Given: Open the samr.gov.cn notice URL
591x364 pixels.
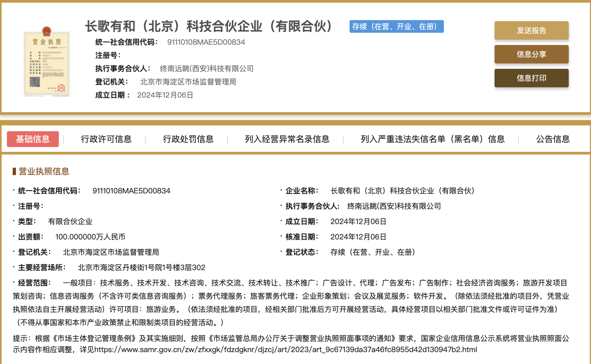Looking at the screenshot, I should pos(285,350).
